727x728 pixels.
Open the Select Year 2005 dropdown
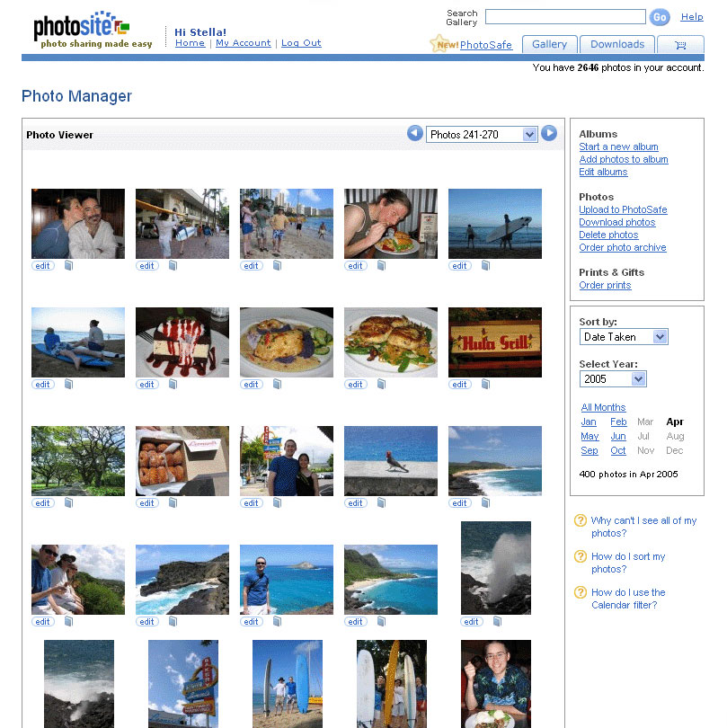(x=612, y=379)
